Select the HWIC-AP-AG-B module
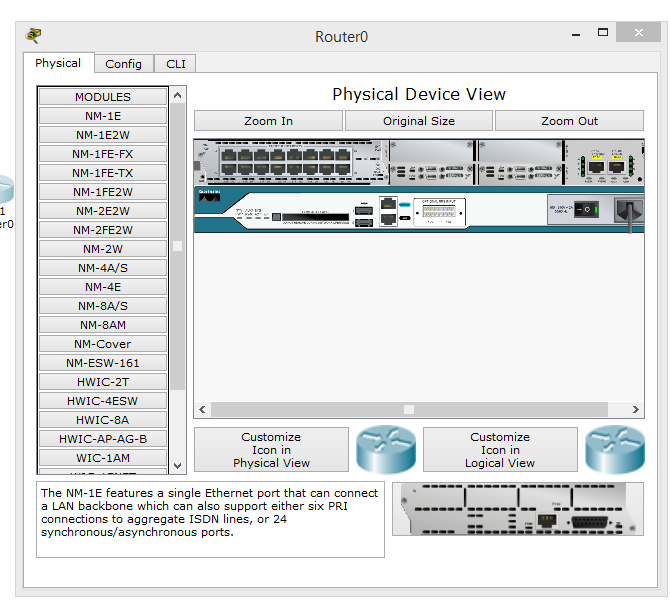670x605 pixels. click(103, 439)
